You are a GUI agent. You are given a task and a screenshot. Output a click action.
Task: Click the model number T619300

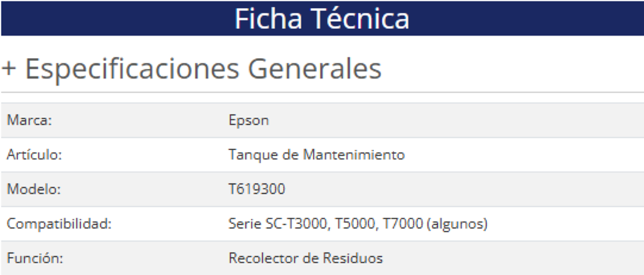coord(256,189)
